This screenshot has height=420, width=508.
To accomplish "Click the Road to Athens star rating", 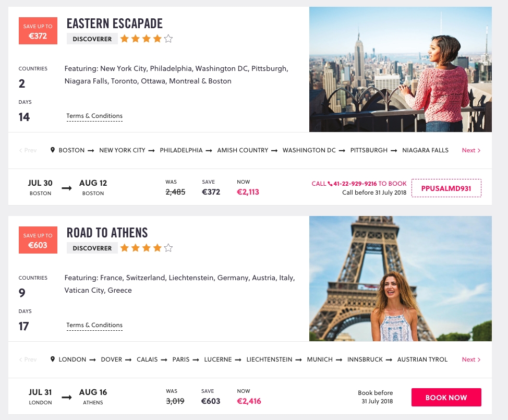I will pos(146,248).
